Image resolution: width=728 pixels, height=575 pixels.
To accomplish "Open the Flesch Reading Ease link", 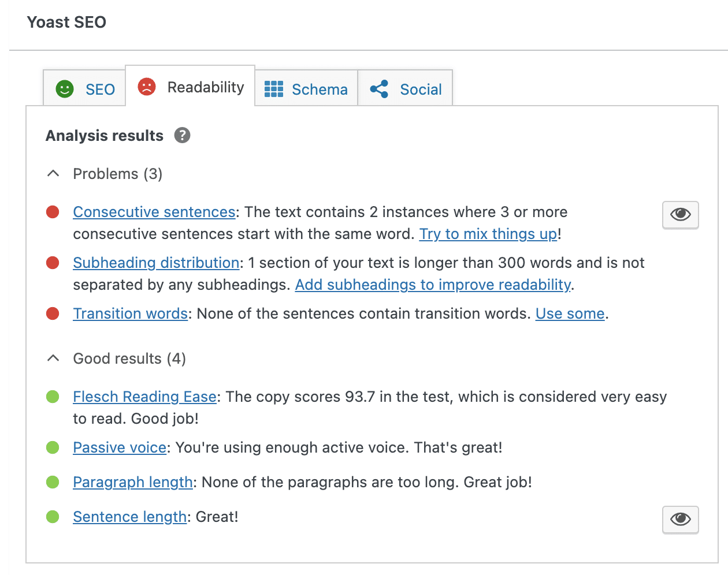I will tap(144, 397).
